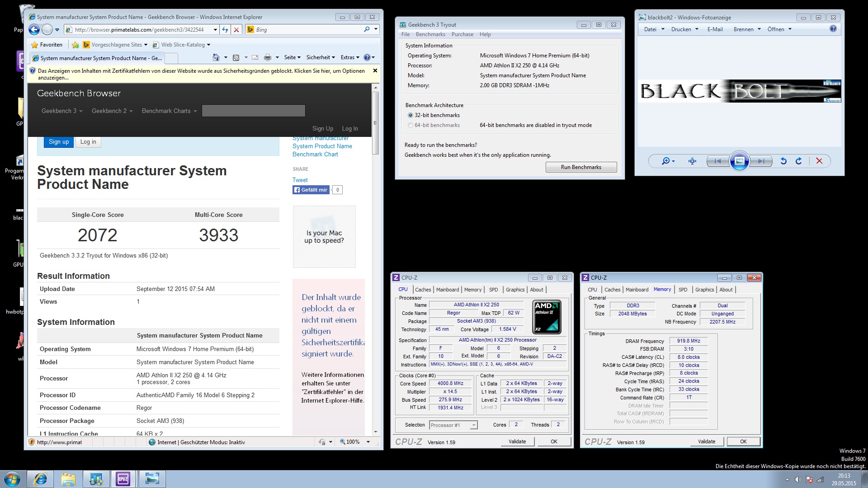
Task: Go to next image in photo viewer
Action: point(761,161)
